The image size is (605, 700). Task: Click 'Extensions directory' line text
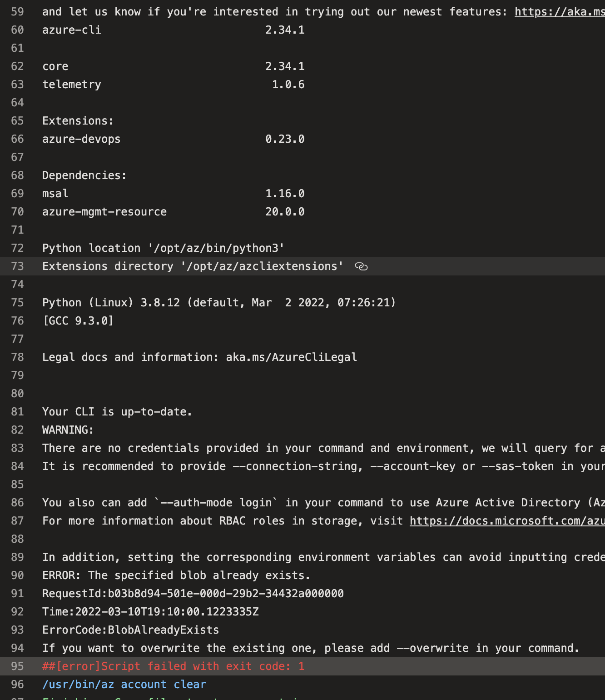pyautogui.click(x=193, y=266)
